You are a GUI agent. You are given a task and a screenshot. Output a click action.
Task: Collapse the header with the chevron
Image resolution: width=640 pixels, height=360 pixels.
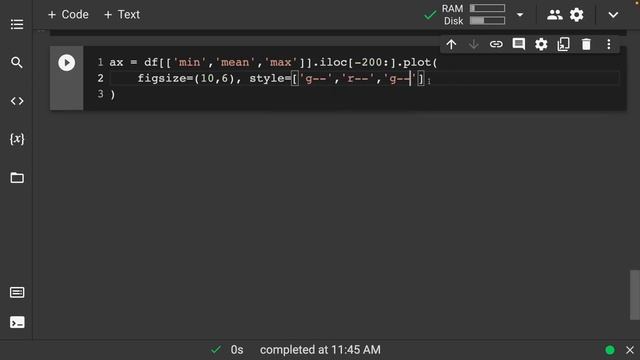613,15
